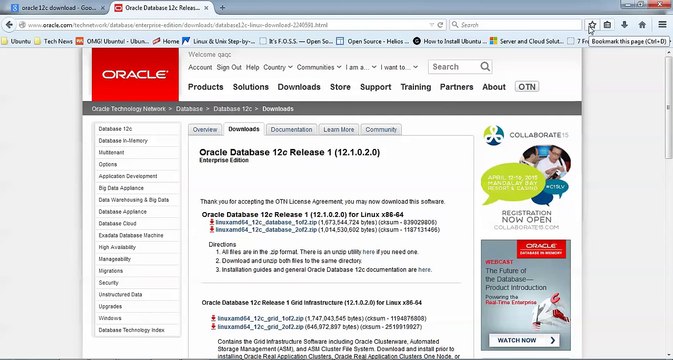Click the unzip utility here link

click(x=369, y=252)
